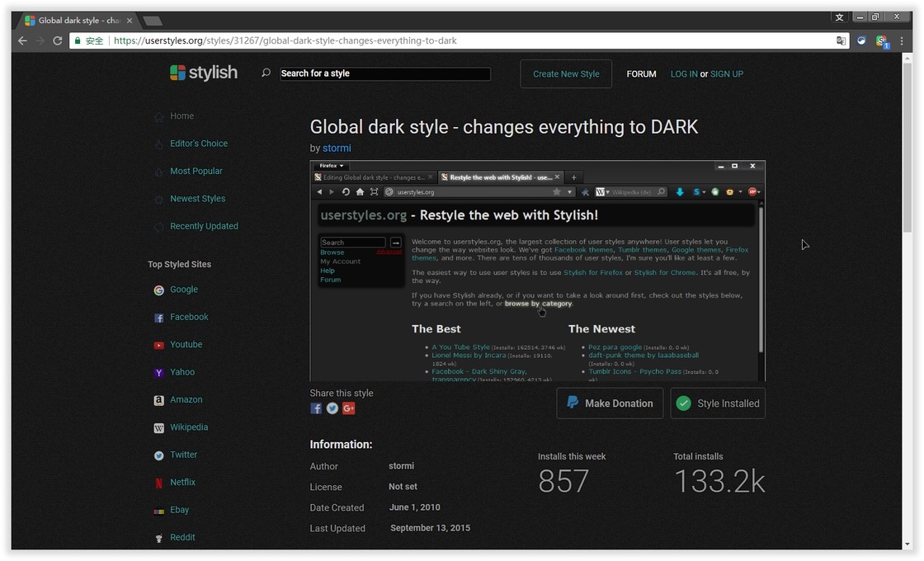The image size is (924, 561).
Task: Open Editor's Choice in the sidebar
Action: pyautogui.click(x=199, y=144)
